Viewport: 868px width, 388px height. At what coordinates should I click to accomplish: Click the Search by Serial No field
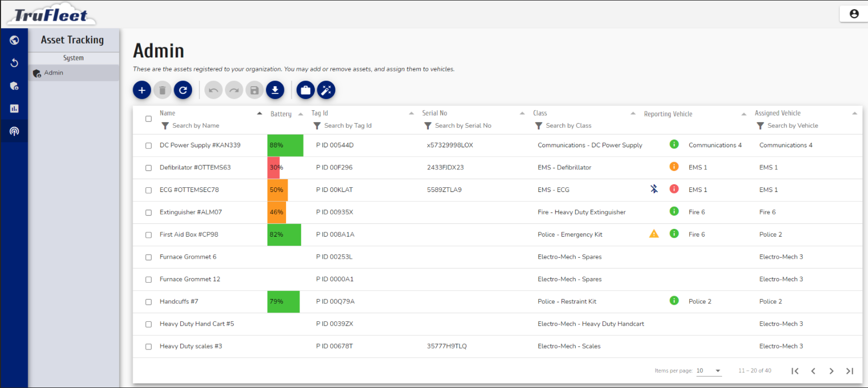coord(463,126)
